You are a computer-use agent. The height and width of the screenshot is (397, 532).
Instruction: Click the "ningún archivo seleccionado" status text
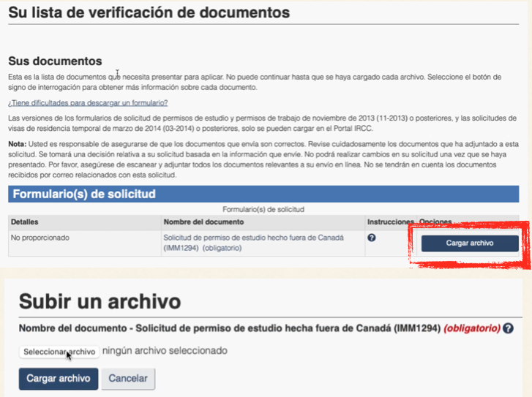click(165, 351)
